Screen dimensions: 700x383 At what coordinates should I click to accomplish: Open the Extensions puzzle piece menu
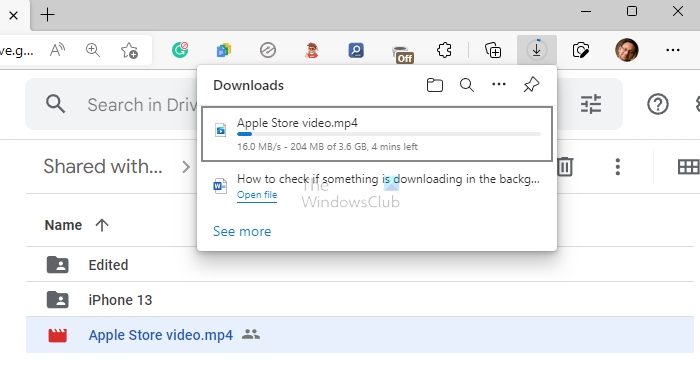pos(444,50)
